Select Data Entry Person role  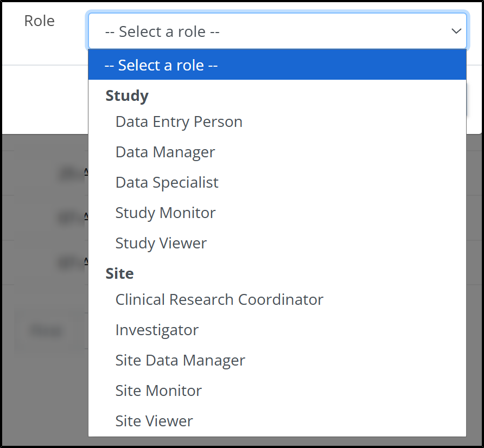(x=179, y=121)
